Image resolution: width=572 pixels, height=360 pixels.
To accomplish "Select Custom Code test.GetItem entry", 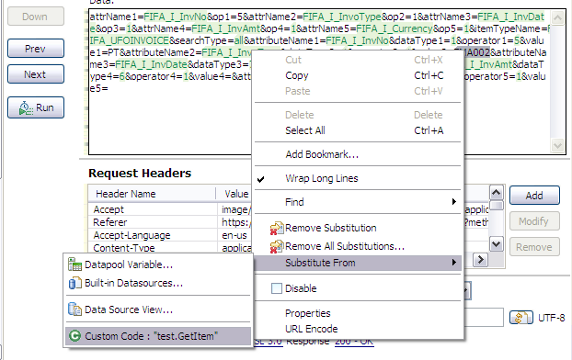I will pos(158,336).
